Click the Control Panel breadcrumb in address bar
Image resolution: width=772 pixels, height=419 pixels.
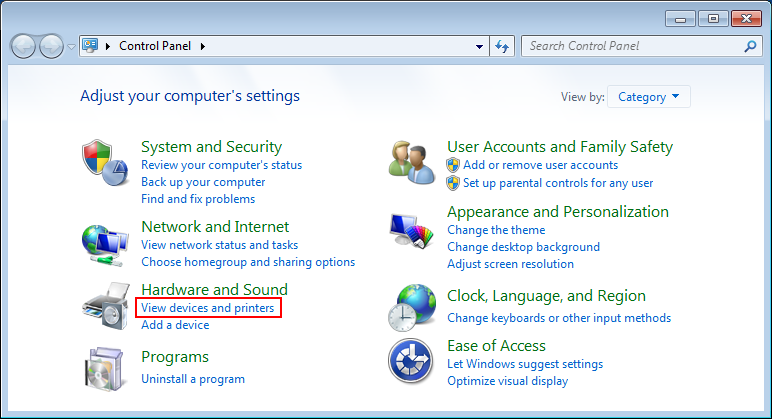pyautogui.click(x=157, y=46)
